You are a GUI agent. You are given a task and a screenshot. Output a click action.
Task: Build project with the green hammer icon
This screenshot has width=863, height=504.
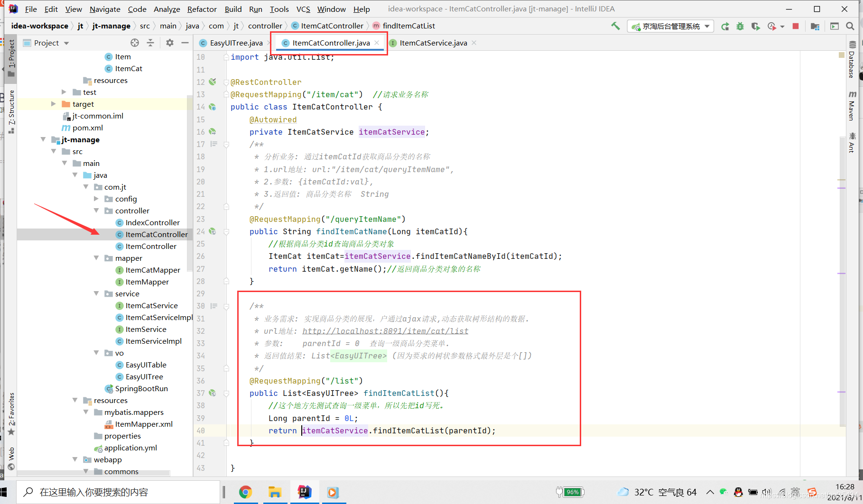615,26
